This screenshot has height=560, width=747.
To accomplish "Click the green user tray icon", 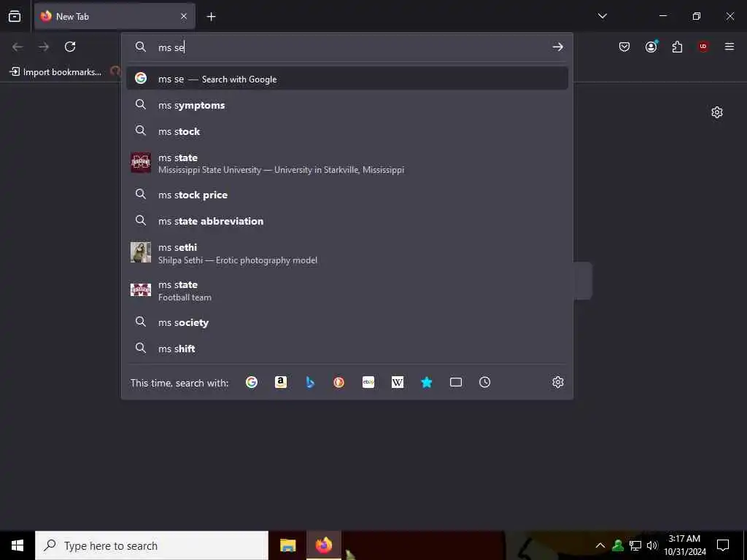I will (x=618, y=545).
